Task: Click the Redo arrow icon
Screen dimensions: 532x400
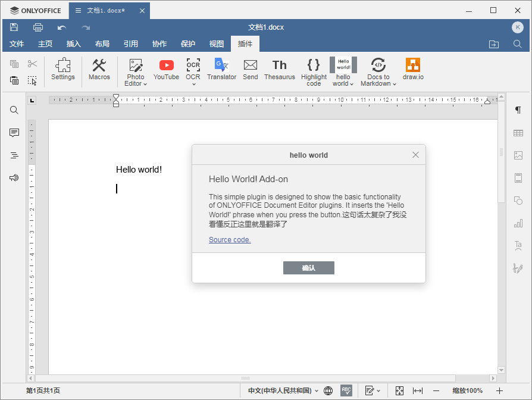Action: (x=86, y=27)
